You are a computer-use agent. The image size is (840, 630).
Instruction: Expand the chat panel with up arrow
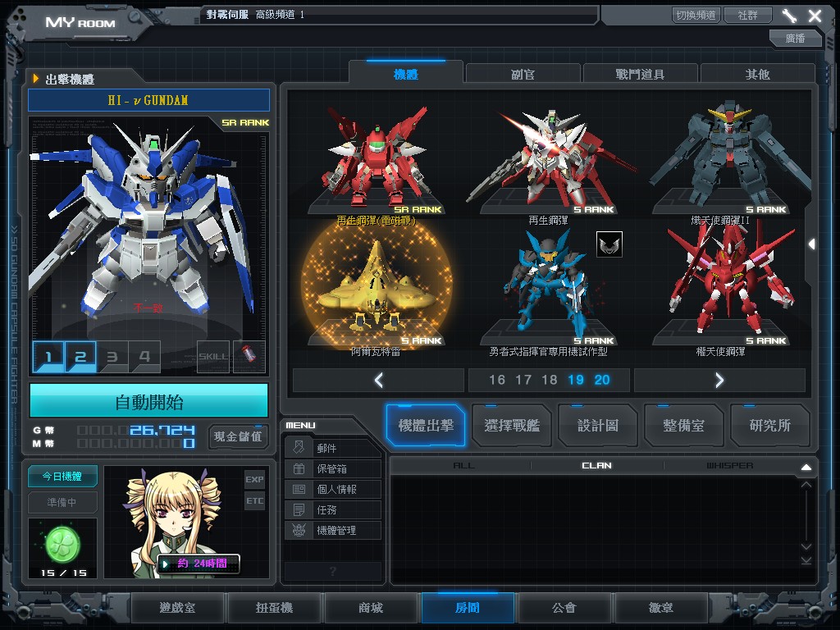coord(806,467)
